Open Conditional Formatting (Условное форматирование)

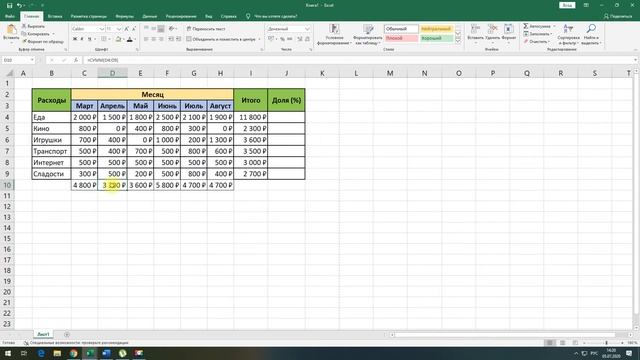pos(334,34)
